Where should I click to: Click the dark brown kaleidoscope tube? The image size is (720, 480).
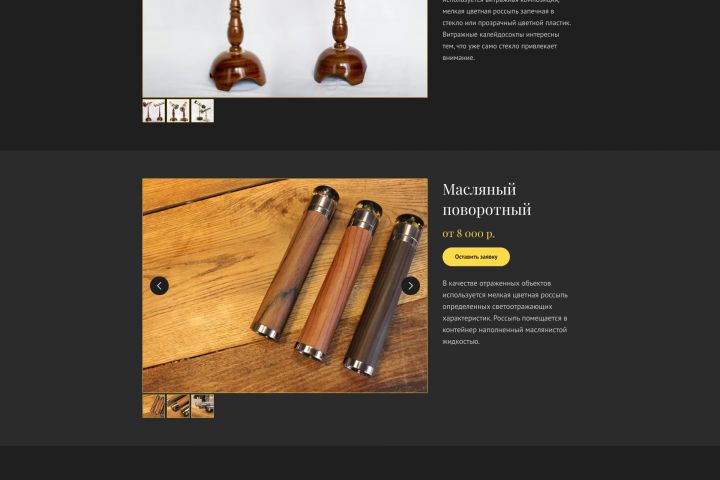(384, 294)
